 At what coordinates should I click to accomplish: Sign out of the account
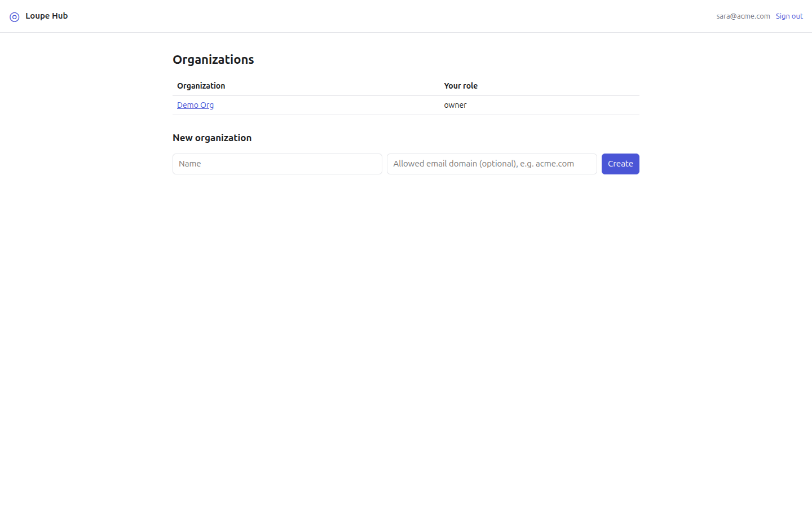click(x=789, y=16)
